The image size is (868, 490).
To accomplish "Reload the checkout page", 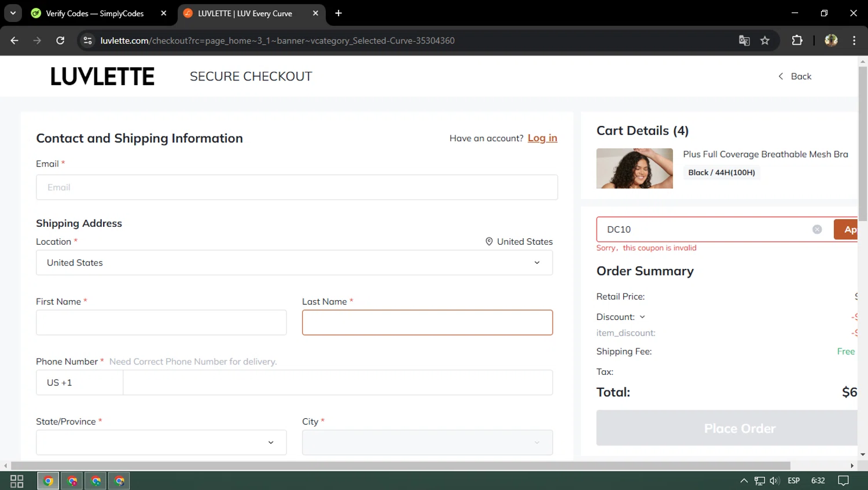I will coord(60,40).
